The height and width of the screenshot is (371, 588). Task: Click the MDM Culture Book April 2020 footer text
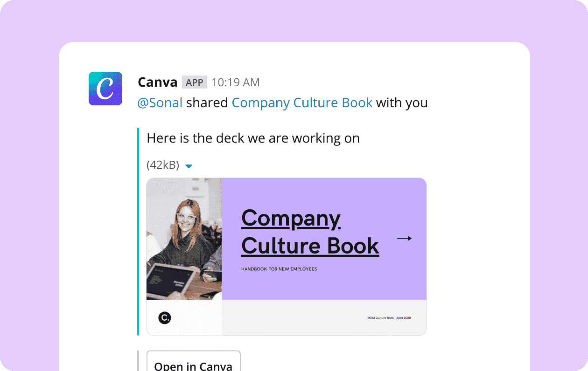389,317
